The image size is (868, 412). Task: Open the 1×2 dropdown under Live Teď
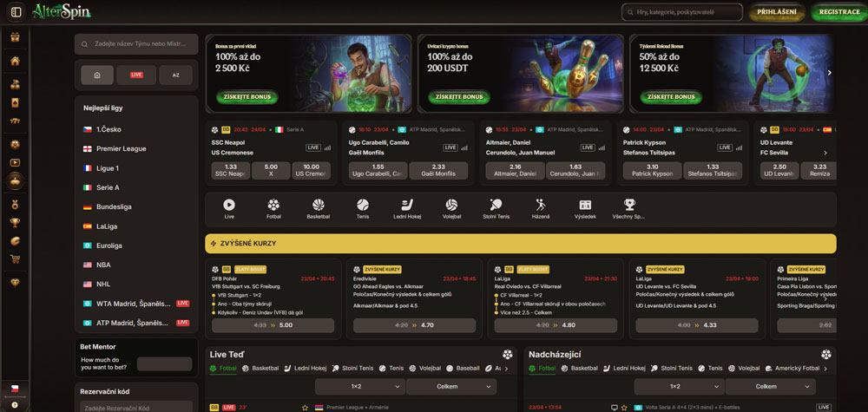pyautogui.click(x=360, y=387)
